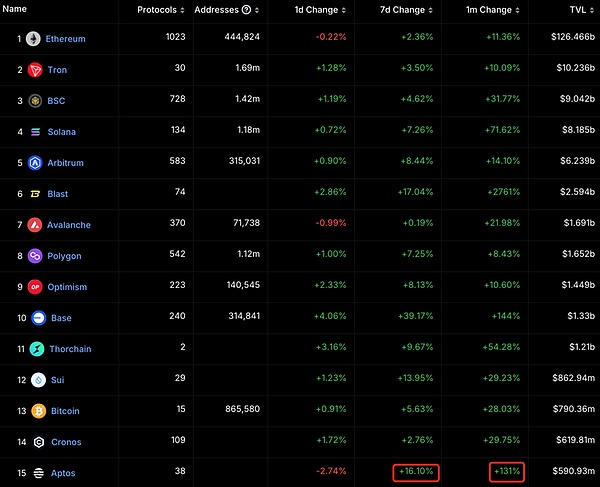The height and width of the screenshot is (487, 600).
Task: Click the Tron chain logo icon
Action: [x=35, y=70]
